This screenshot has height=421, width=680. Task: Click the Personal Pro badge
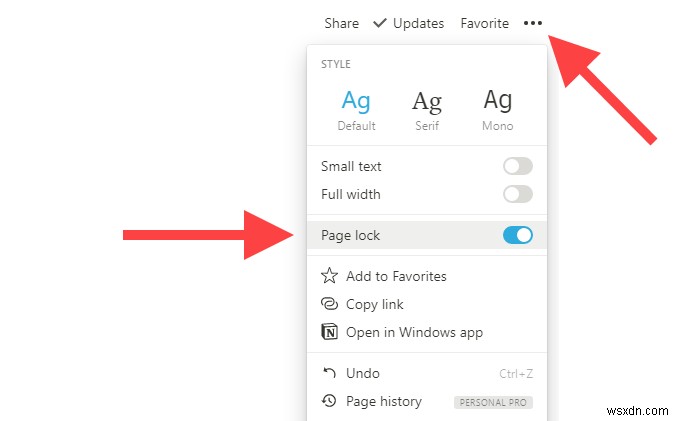(493, 402)
